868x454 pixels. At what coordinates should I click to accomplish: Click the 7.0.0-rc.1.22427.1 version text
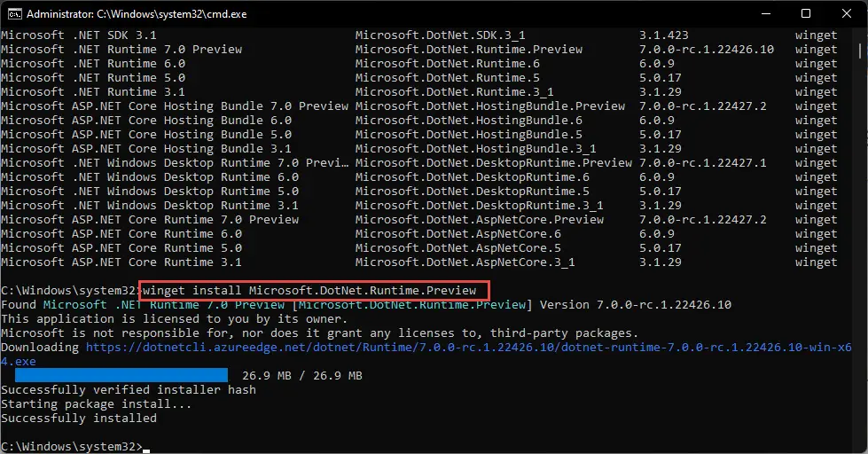pos(702,163)
